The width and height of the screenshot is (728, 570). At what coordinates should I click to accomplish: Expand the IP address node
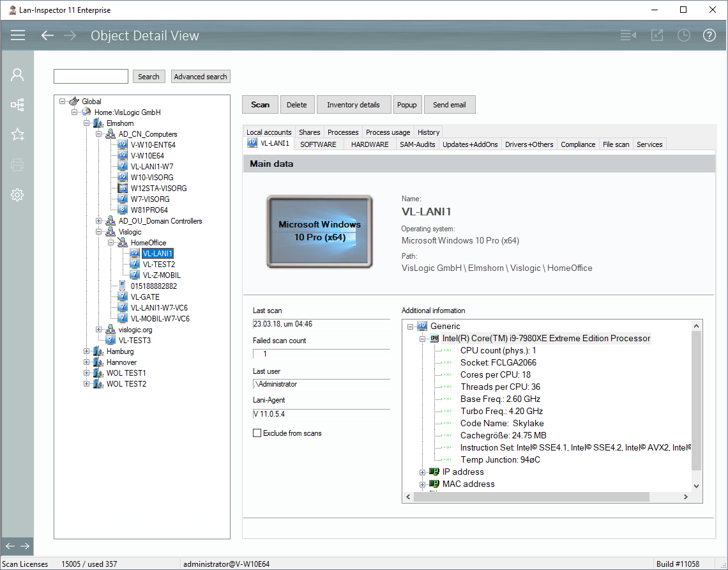(x=422, y=472)
